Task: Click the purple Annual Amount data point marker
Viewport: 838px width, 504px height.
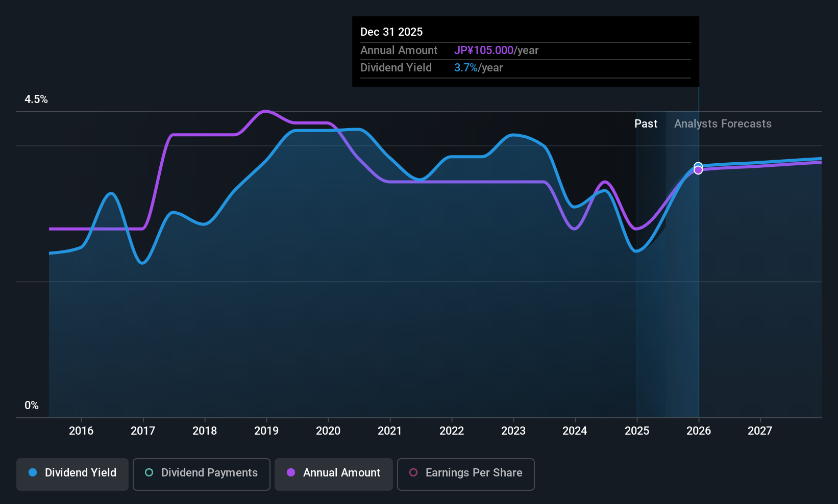Action: 698,170
